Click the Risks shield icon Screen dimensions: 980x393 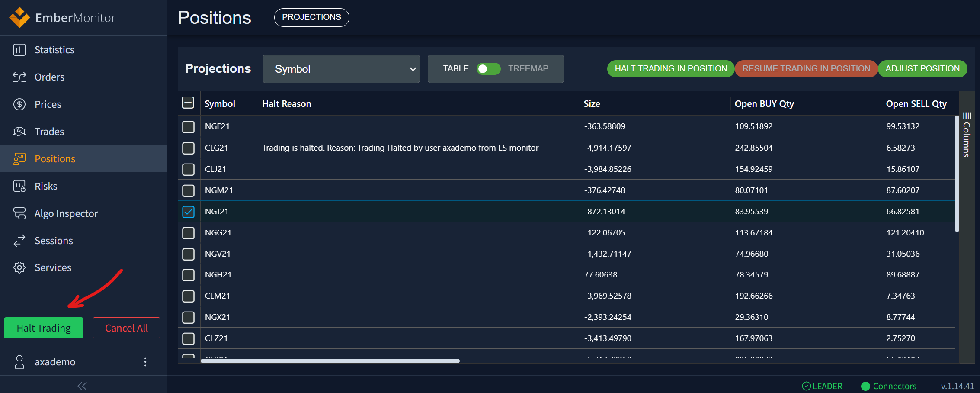pos(19,186)
